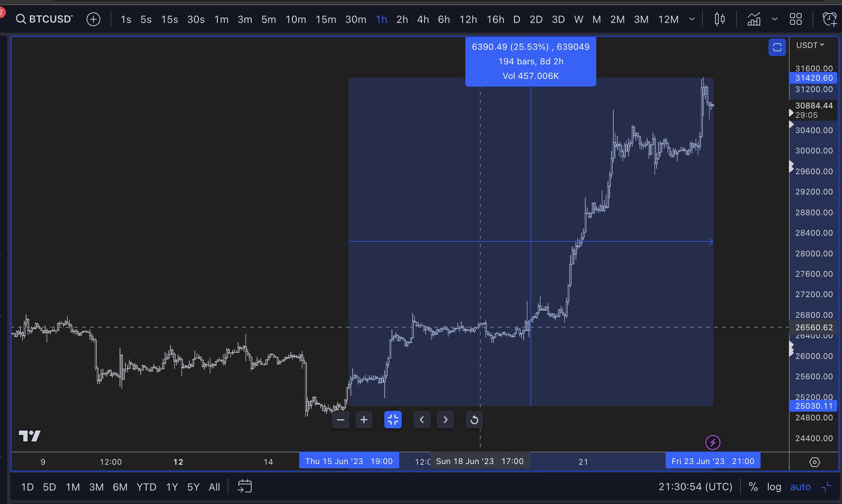Set date range to YTD
Image resolution: width=842 pixels, height=504 pixels.
click(146, 487)
